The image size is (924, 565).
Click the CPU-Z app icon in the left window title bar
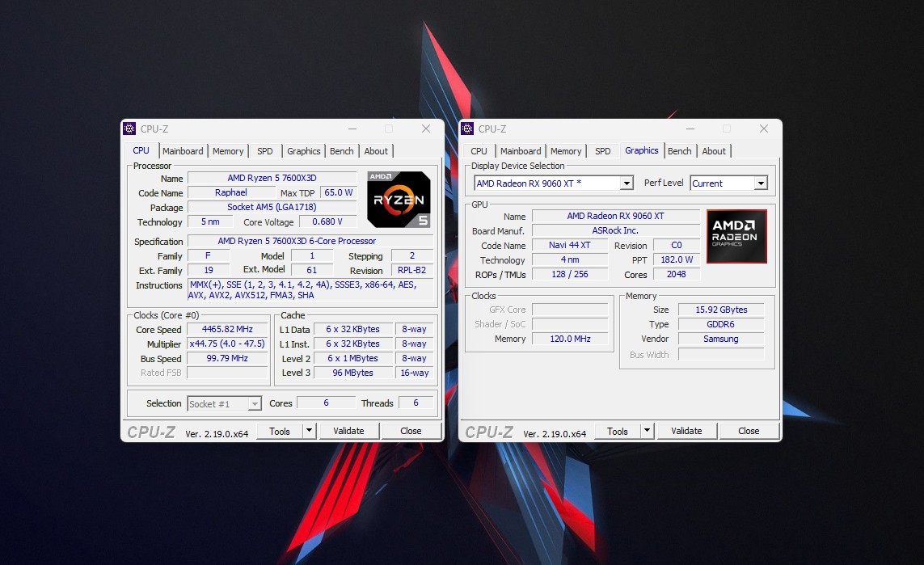(x=129, y=129)
